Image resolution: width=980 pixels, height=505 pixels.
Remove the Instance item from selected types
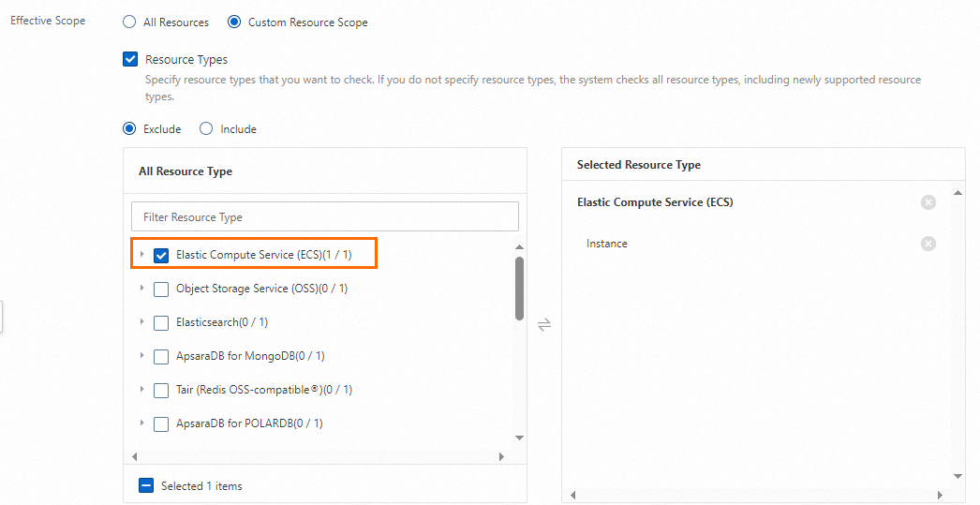[928, 244]
